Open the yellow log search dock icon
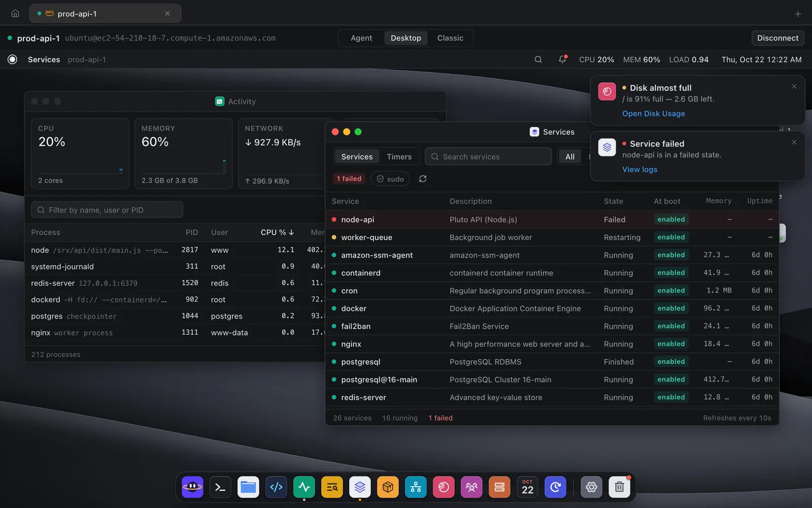Image resolution: width=812 pixels, height=508 pixels. pyautogui.click(x=332, y=487)
